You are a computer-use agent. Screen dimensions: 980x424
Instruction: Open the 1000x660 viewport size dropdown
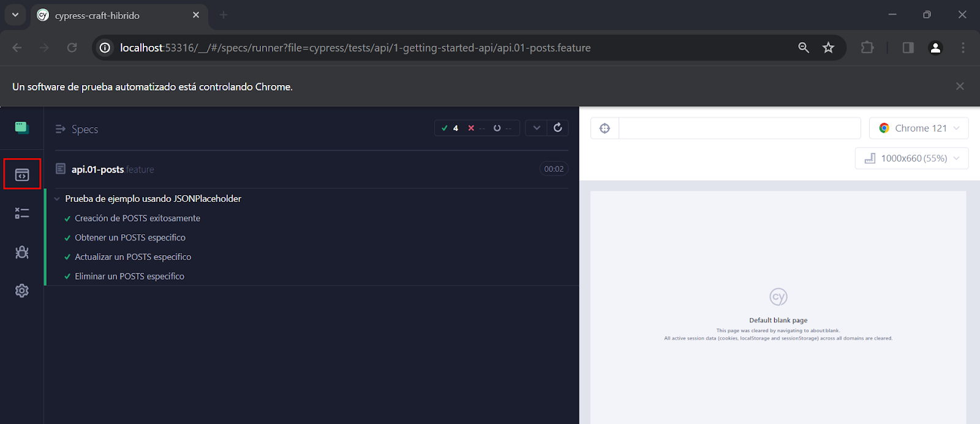[912, 158]
